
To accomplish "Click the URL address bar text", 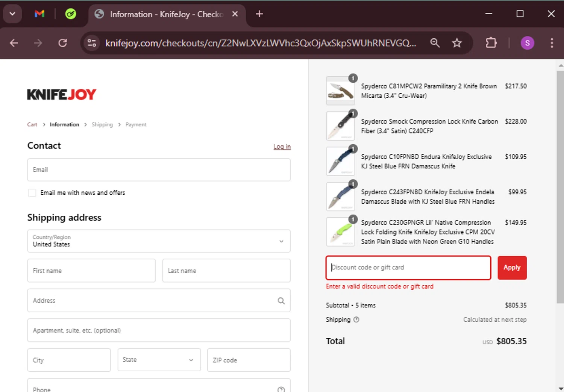I will (261, 43).
